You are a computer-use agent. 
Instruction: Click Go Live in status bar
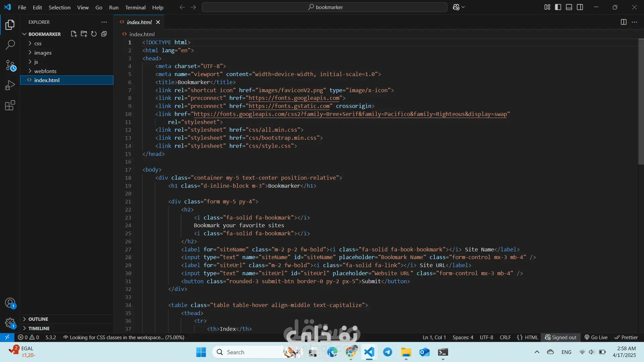(596, 338)
